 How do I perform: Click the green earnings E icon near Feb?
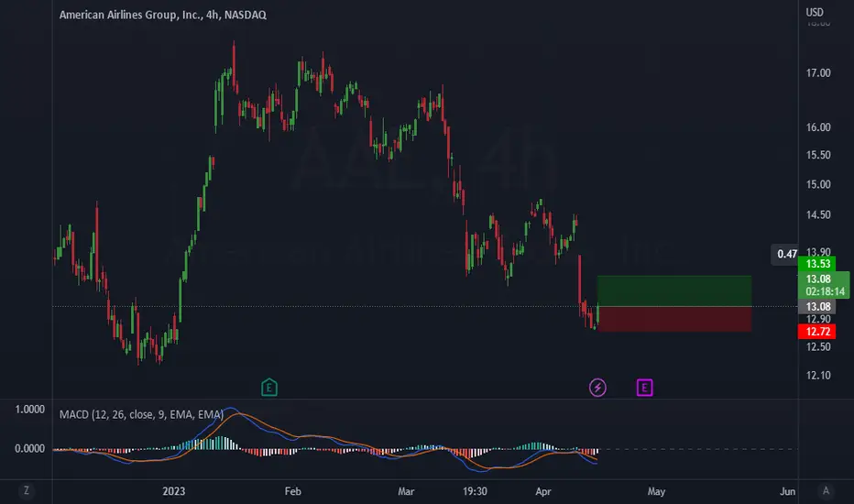[x=269, y=388]
